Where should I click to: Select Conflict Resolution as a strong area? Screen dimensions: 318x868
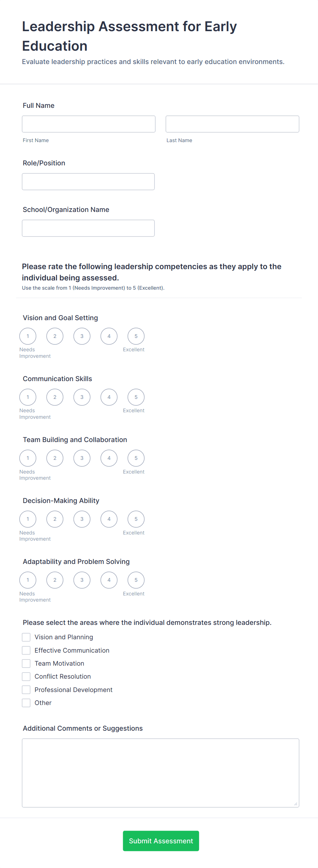coord(26,676)
